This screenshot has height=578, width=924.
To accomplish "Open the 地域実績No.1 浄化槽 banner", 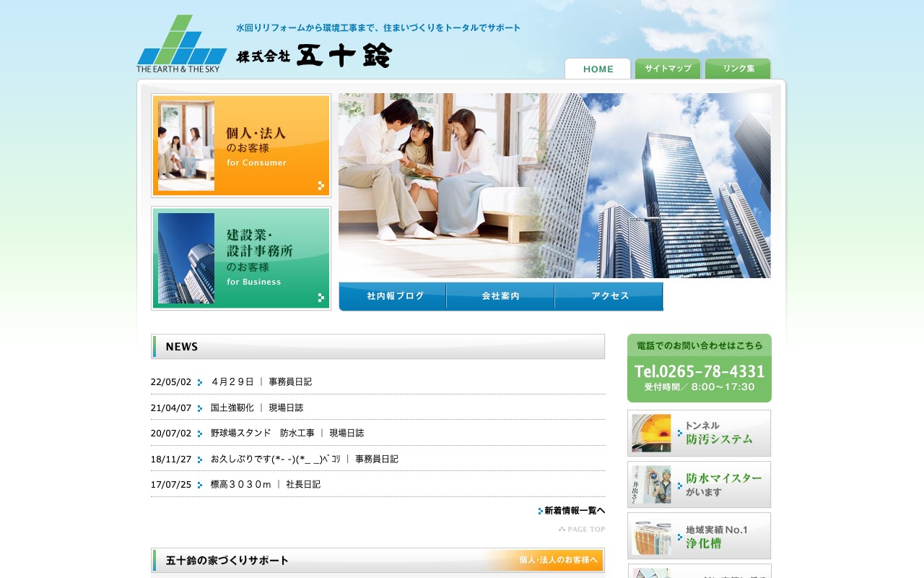I will click(x=699, y=536).
